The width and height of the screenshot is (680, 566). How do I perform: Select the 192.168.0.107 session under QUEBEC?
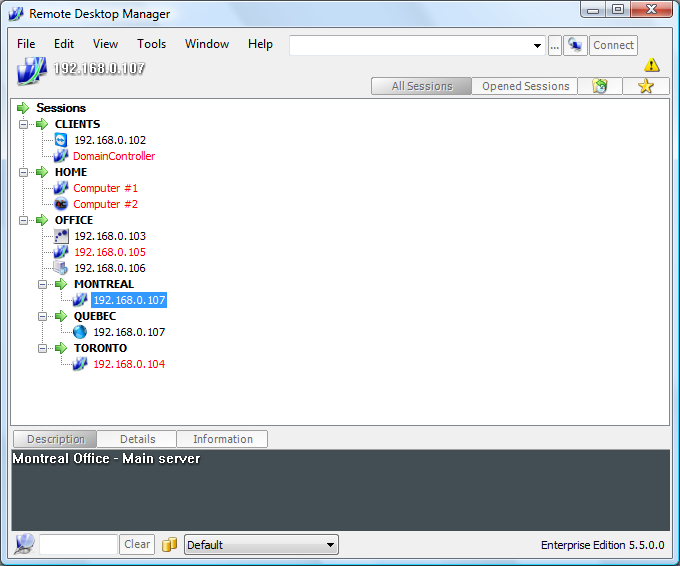pos(129,332)
